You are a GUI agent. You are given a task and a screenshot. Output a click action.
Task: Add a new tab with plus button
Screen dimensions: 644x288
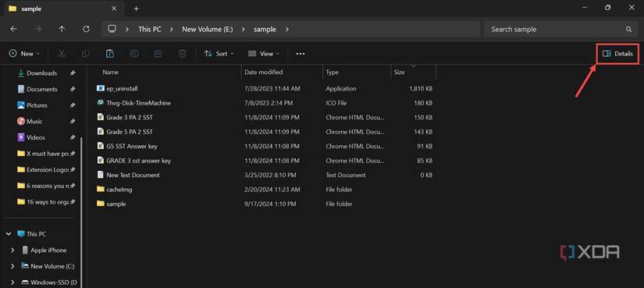pos(137,9)
